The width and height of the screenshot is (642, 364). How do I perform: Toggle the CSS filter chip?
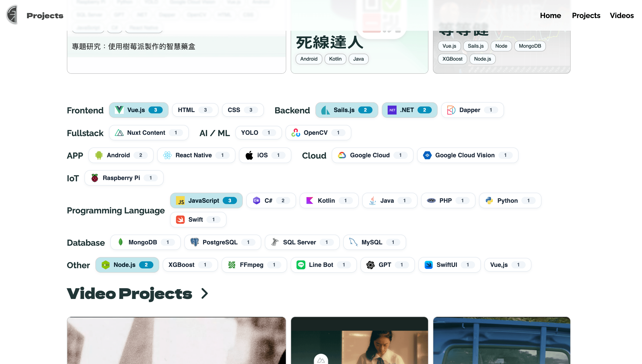click(x=243, y=110)
